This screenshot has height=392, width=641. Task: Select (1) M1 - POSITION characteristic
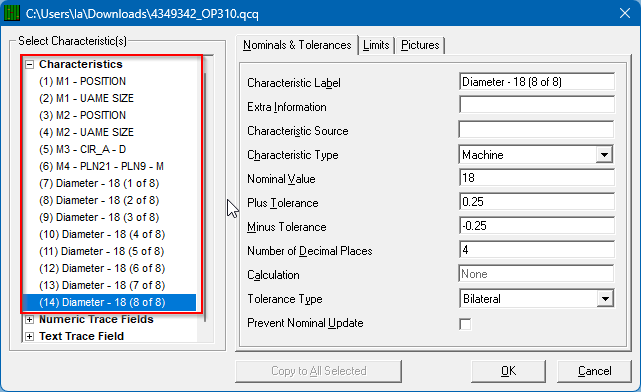click(83, 81)
